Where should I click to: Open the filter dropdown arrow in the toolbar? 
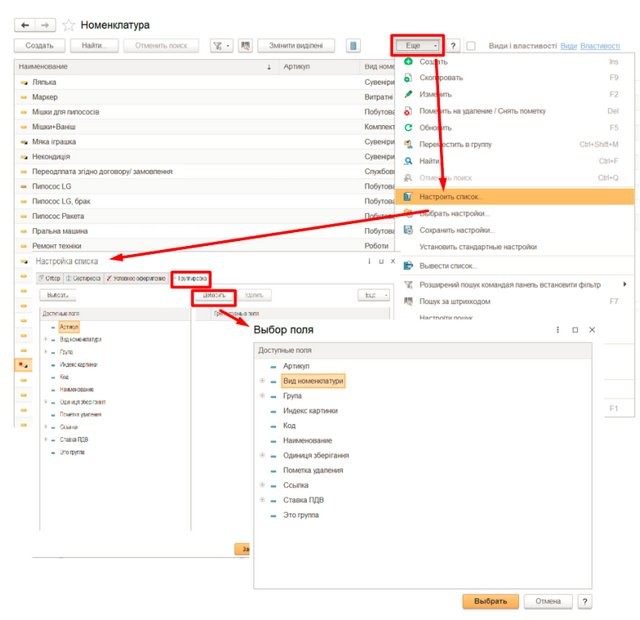(228, 46)
